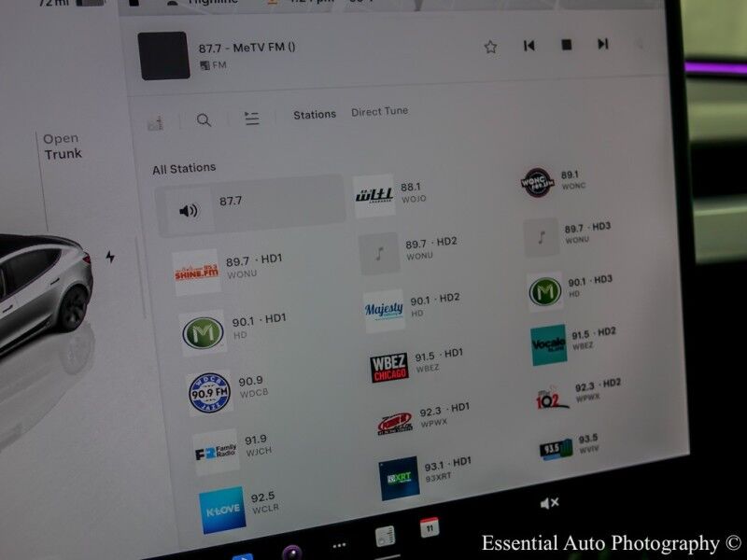Skip to the previous station

click(529, 45)
